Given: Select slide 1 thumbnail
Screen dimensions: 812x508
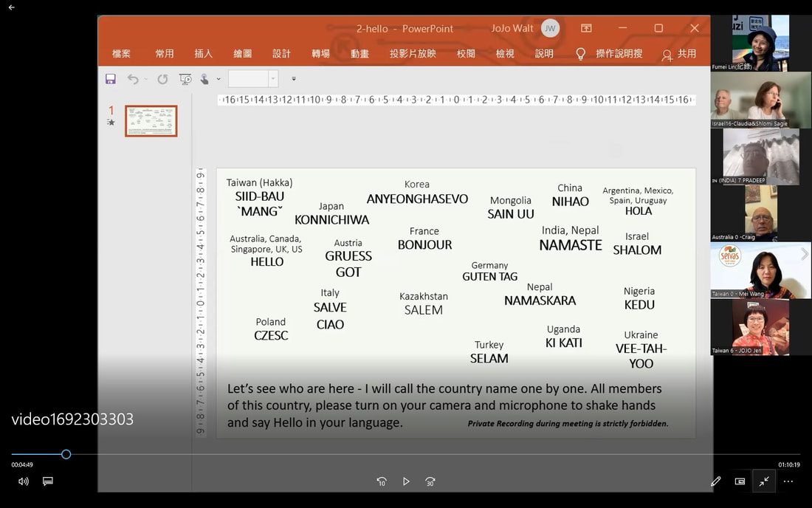Looking at the screenshot, I should point(151,121).
